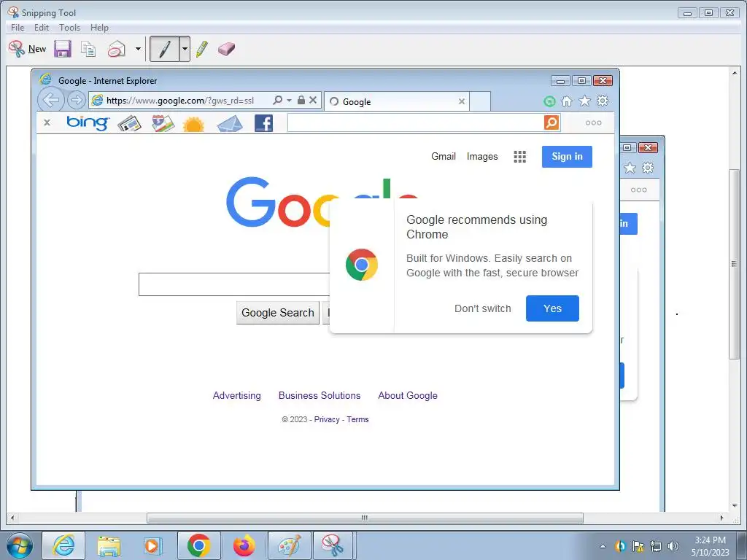This screenshot has height=560, width=747.
Task: Click the orange Bing search button
Action: [x=551, y=122]
